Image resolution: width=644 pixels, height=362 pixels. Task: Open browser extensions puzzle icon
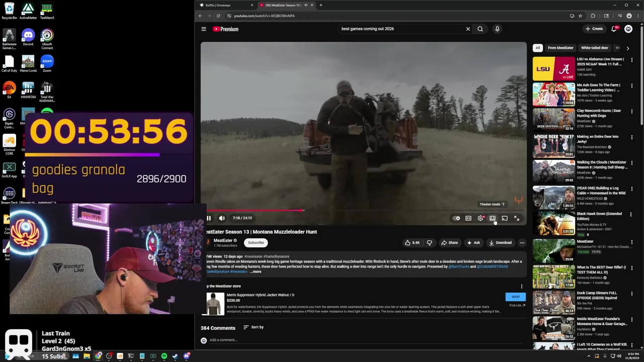tap(593, 16)
